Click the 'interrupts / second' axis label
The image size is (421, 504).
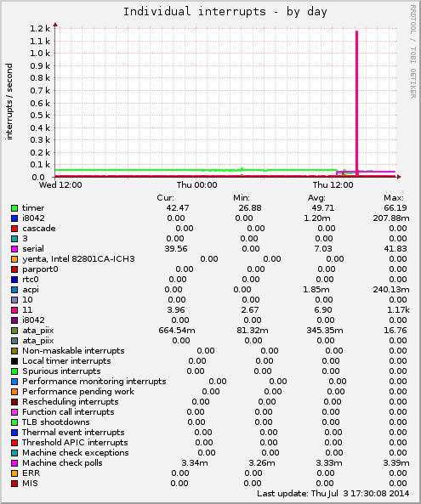pos(9,101)
